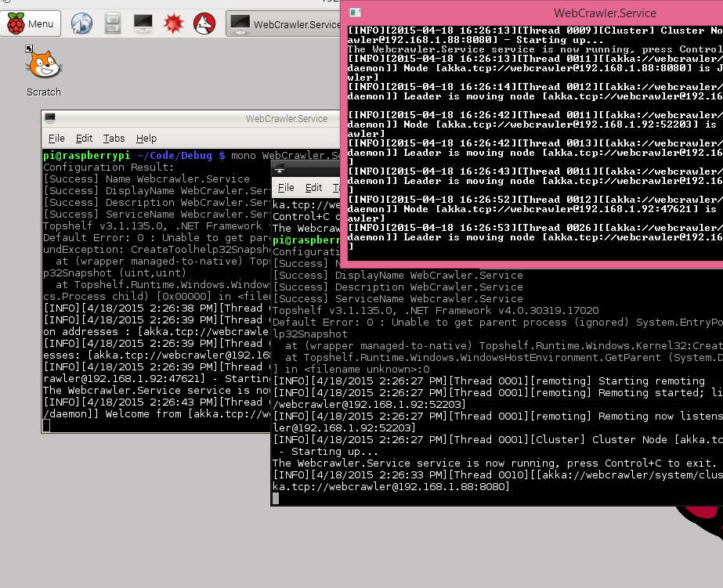
Task: Click the pink WebCrawler.Service window system icon
Action: [355, 13]
